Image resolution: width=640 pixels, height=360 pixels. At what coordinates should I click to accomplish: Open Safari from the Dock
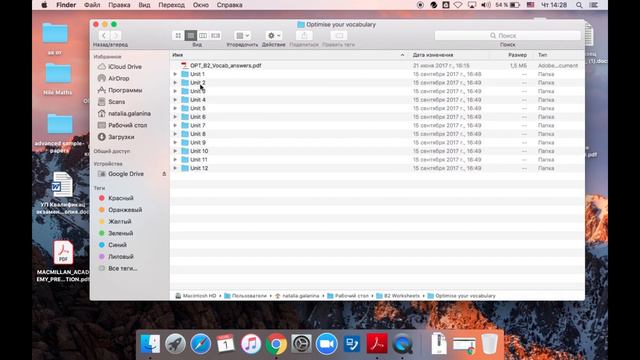200,344
